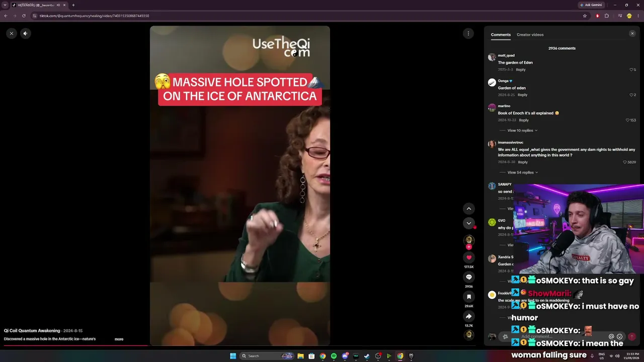Expand video description with more
644x362 pixels.
(x=119, y=339)
